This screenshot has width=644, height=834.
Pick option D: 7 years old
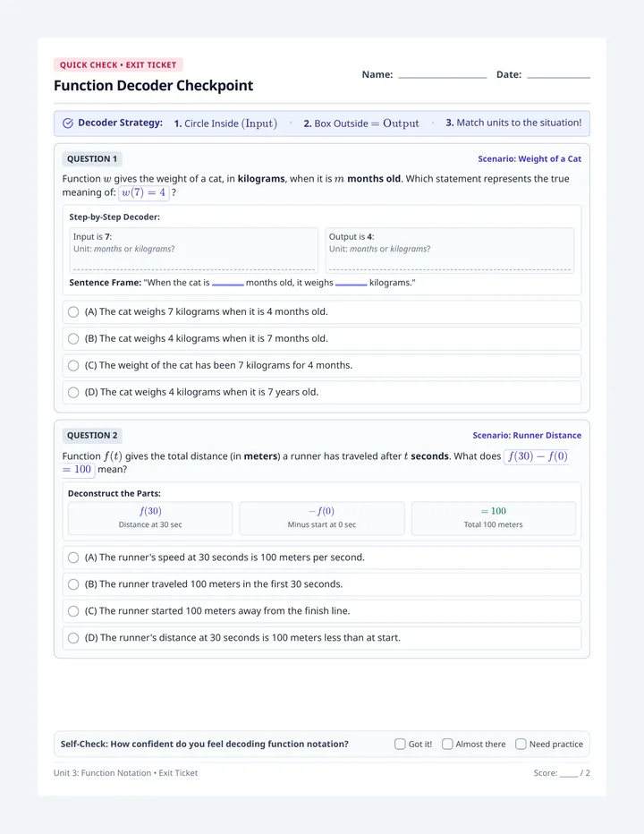pos(322,392)
